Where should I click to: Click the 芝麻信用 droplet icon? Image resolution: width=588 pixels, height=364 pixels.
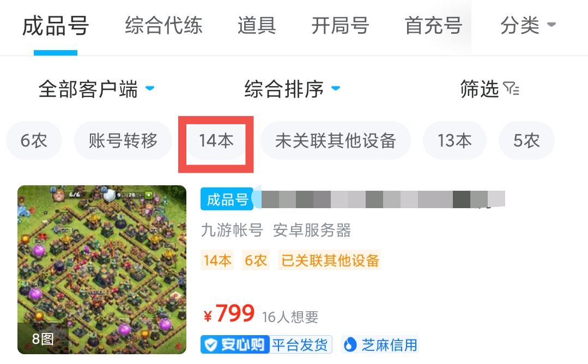350,344
